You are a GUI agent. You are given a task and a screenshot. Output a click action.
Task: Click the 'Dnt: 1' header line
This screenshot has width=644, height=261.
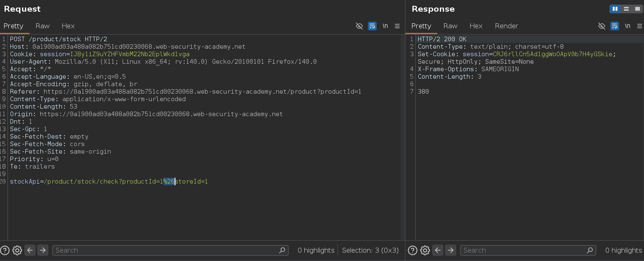click(21, 122)
